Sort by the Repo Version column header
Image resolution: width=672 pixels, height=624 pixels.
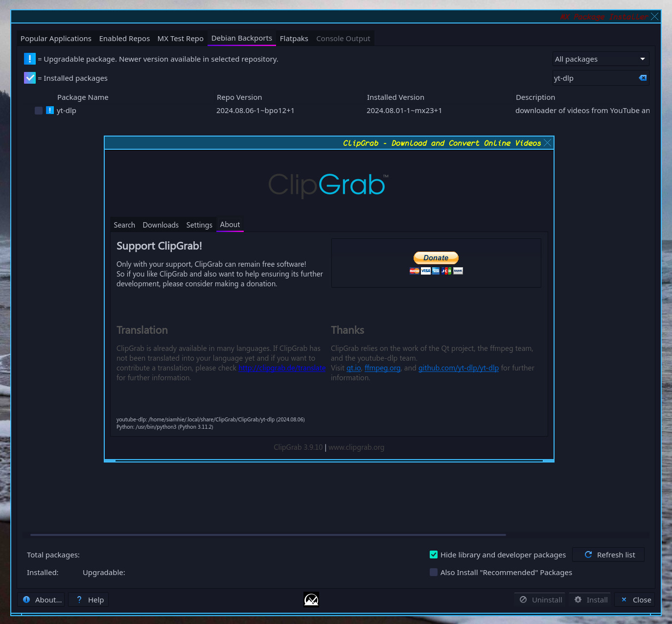(x=239, y=97)
